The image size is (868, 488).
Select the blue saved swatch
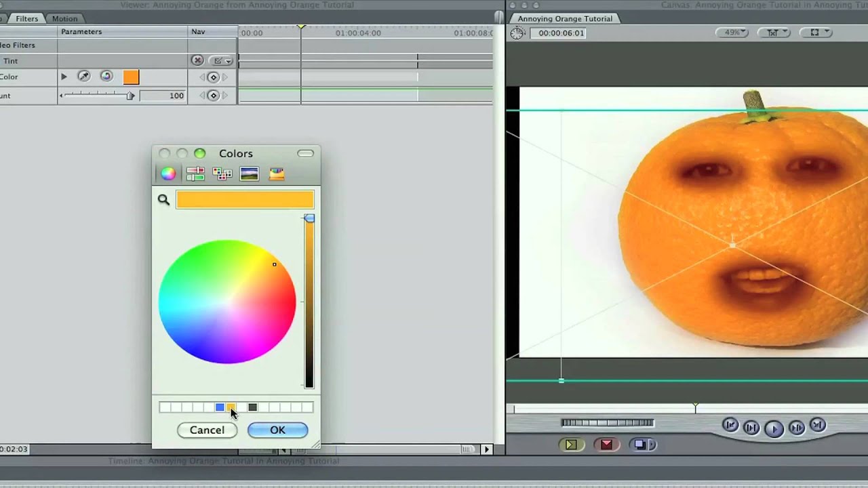[x=220, y=407]
